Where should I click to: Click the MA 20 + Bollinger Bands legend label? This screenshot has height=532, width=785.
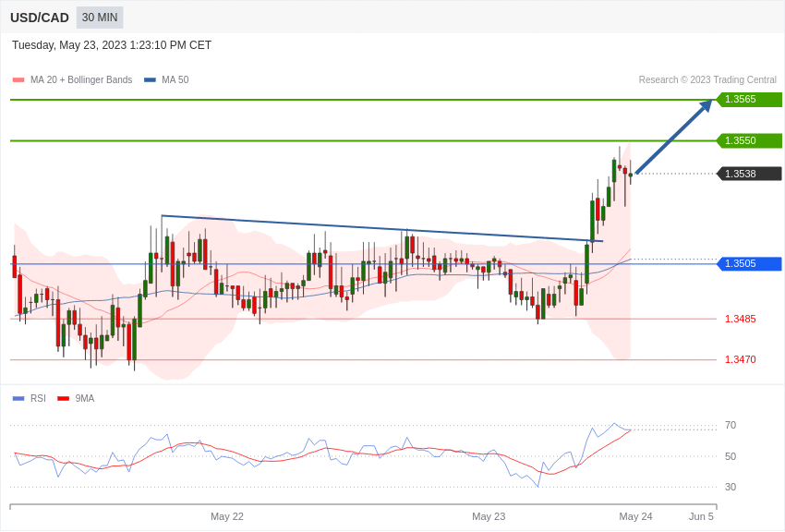click(81, 79)
